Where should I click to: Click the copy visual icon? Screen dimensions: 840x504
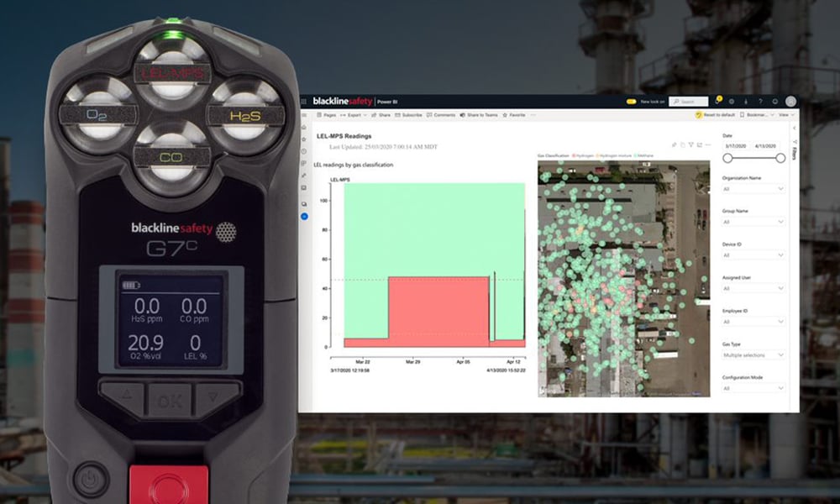[x=682, y=145]
